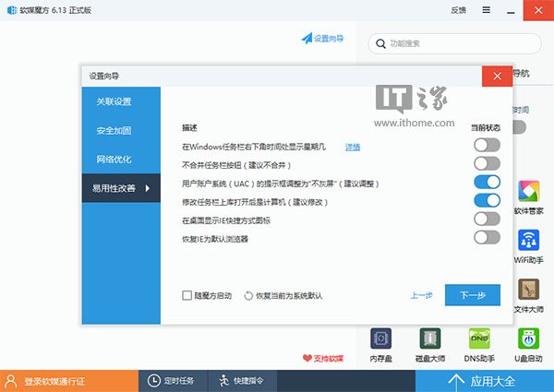Open 定时任务 clock icon
554x392 pixels.
click(x=154, y=381)
